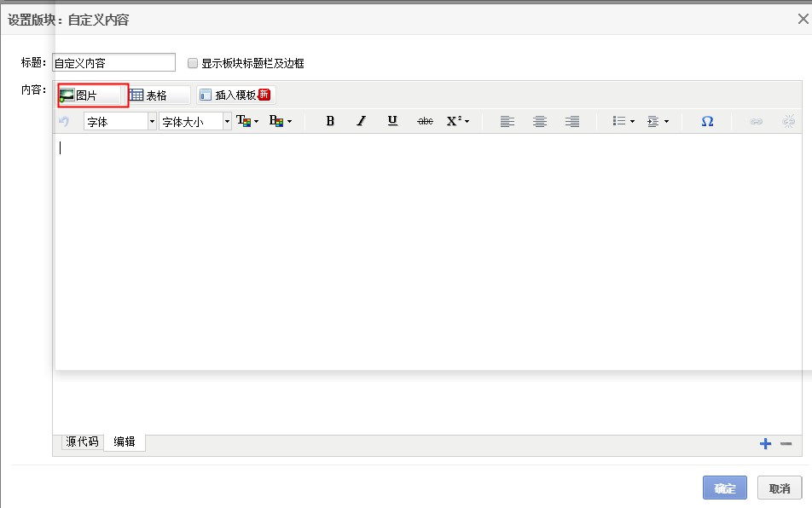Align text to center
This screenshot has height=508, width=812.
[x=540, y=121]
